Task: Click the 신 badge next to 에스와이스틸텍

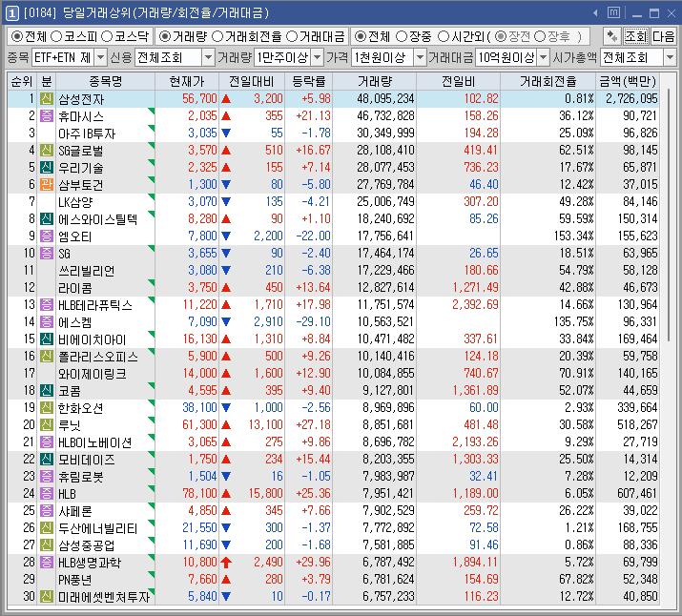Action: (47, 218)
